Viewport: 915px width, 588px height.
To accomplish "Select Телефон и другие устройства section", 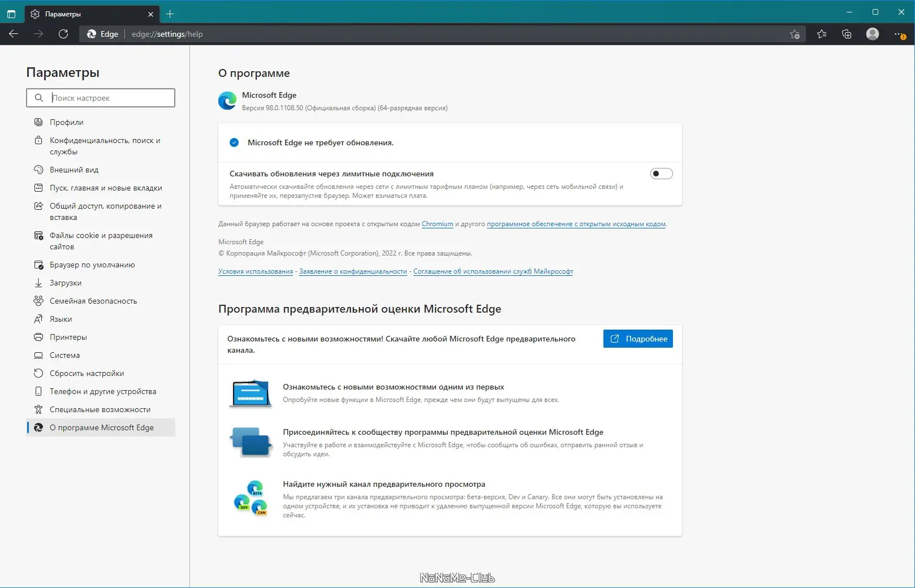I will (x=101, y=391).
